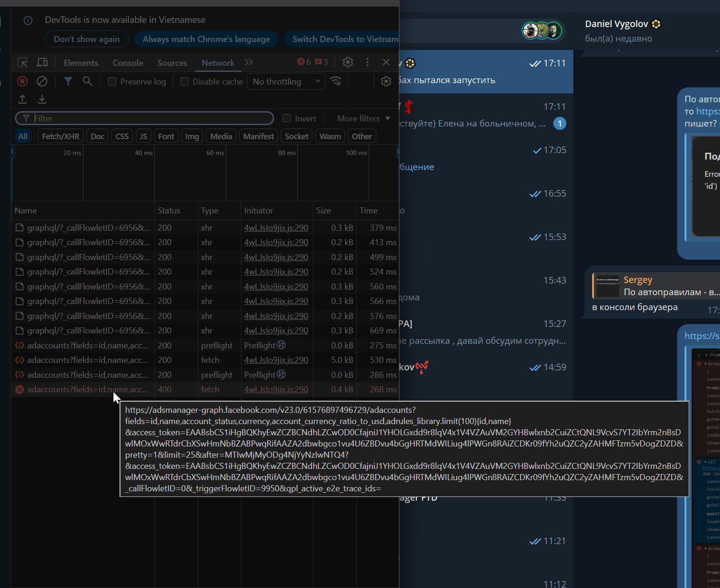720x588 pixels.
Task: Click Always match Chrome's language button
Action: point(206,39)
